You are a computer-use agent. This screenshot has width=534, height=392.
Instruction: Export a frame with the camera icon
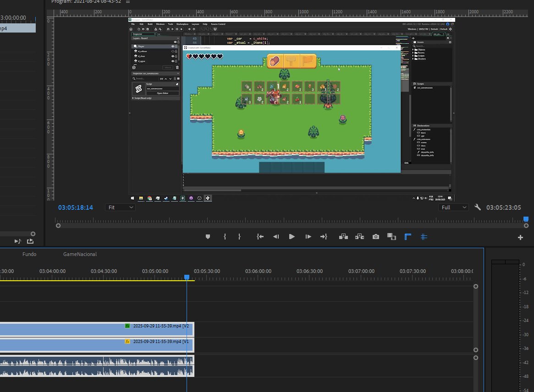[x=376, y=236]
